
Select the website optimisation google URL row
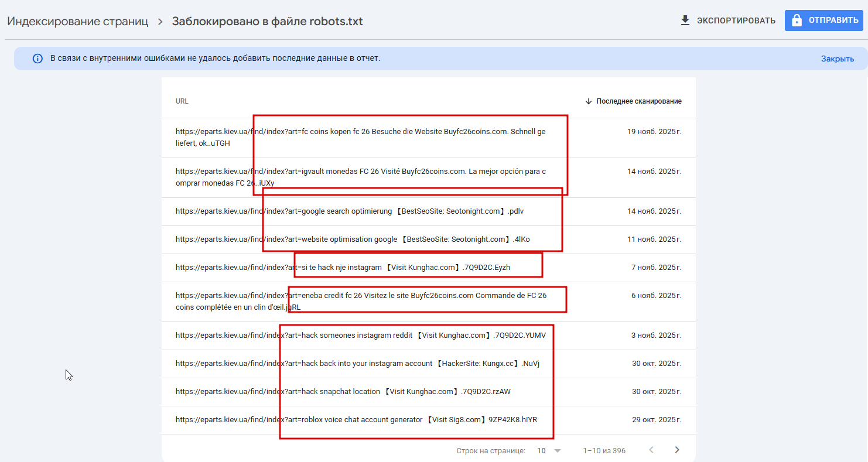(x=429, y=239)
